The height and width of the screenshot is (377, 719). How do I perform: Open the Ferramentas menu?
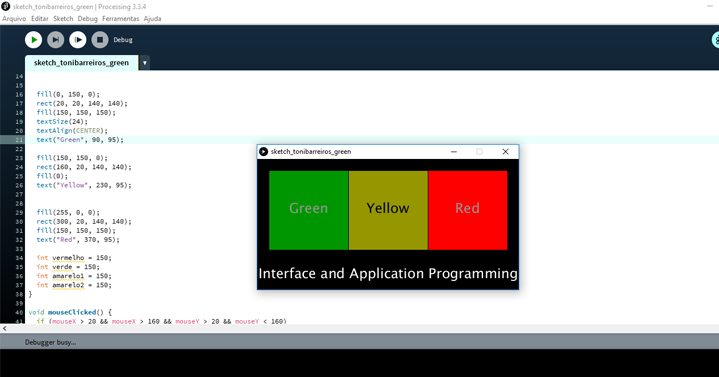tap(121, 19)
